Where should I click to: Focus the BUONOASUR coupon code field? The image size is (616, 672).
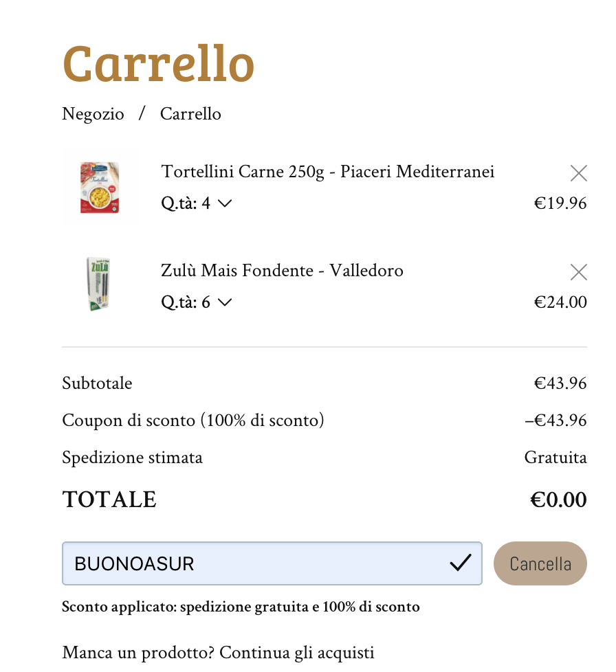coord(254,563)
